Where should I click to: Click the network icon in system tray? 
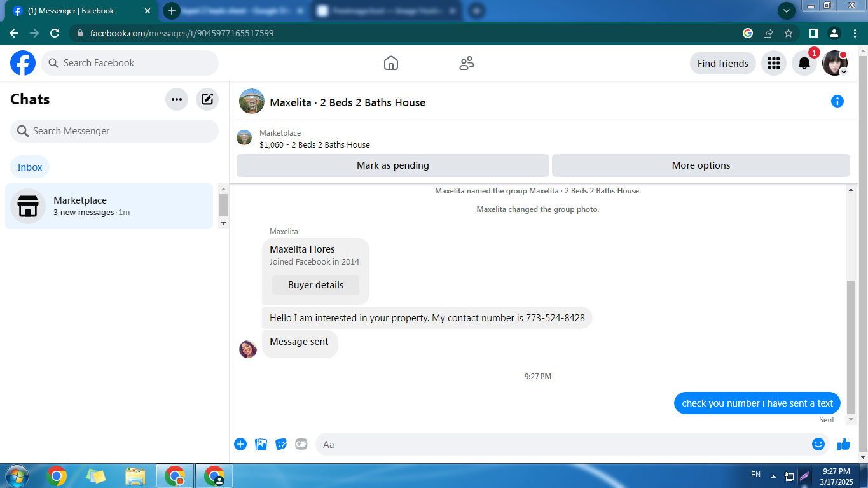pyautogui.click(x=789, y=476)
